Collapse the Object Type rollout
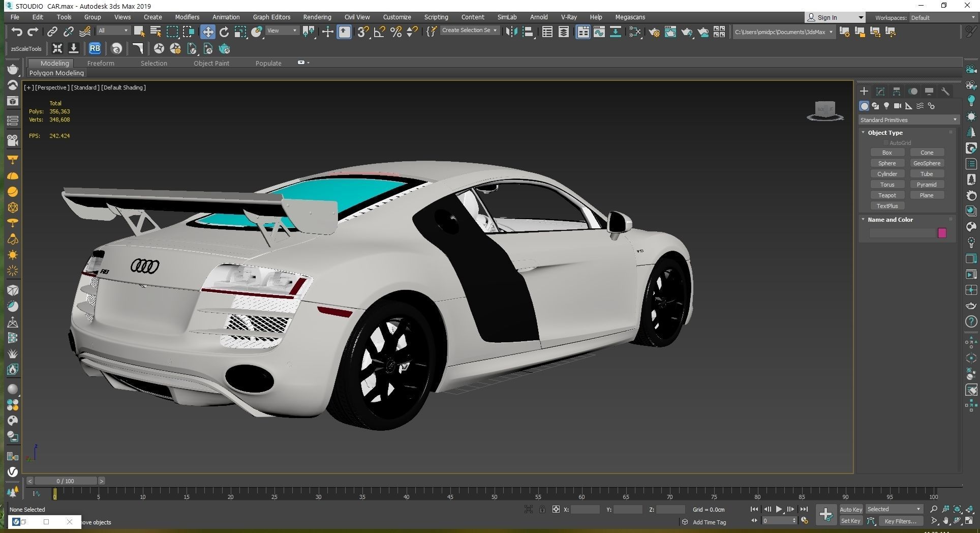This screenshot has height=533, width=980. [x=863, y=132]
